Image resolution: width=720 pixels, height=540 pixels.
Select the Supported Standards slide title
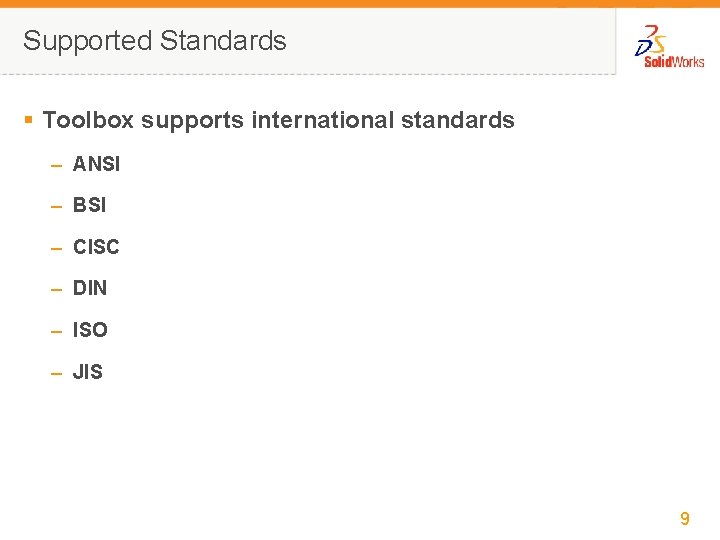coord(155,41)
